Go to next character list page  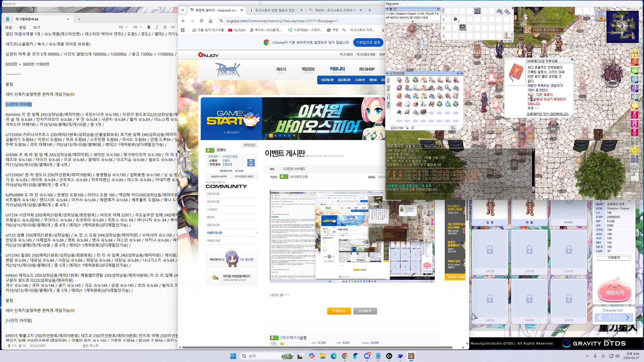coord(627,318)
